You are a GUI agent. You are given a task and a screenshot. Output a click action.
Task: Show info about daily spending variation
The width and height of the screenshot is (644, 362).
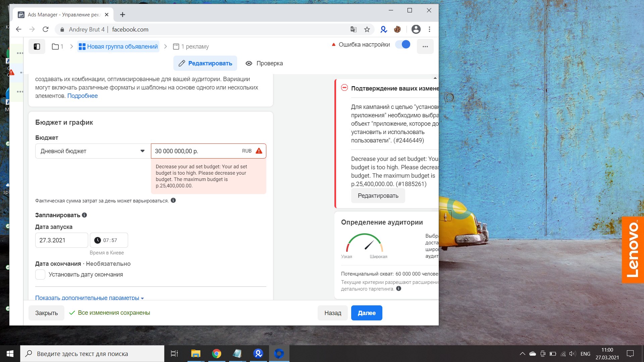click(173, 200)
